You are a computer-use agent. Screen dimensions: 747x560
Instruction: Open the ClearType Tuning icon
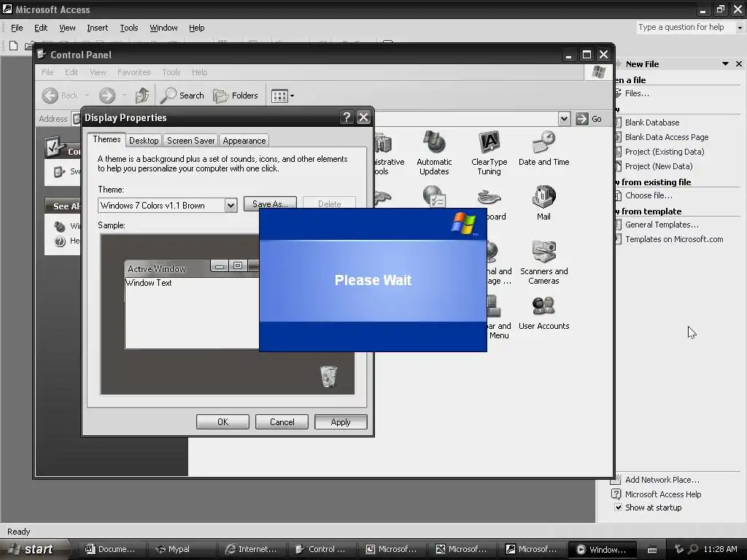[x=489, y=153]
